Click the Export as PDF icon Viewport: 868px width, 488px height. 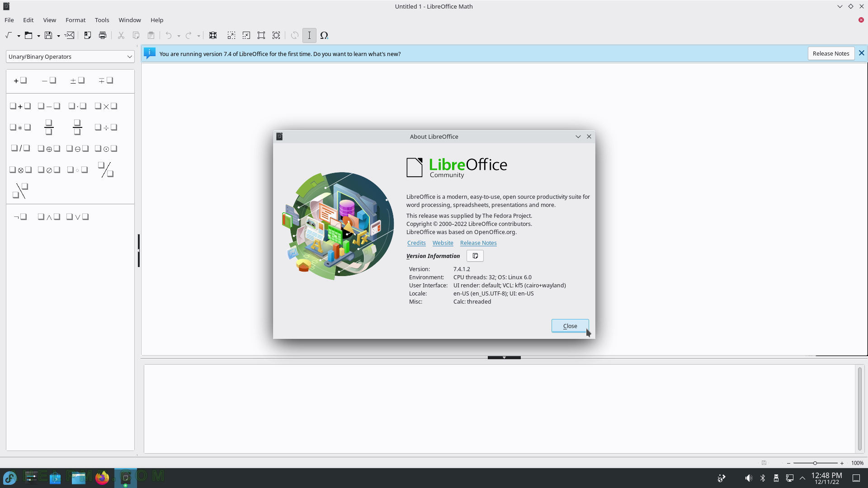coord(88,35)
